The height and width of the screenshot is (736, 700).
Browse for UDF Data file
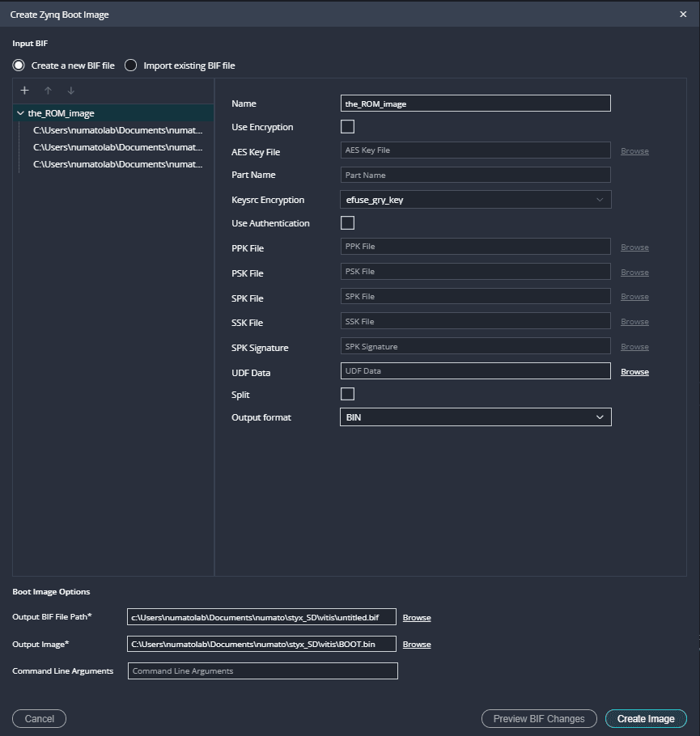coord(634,372)
